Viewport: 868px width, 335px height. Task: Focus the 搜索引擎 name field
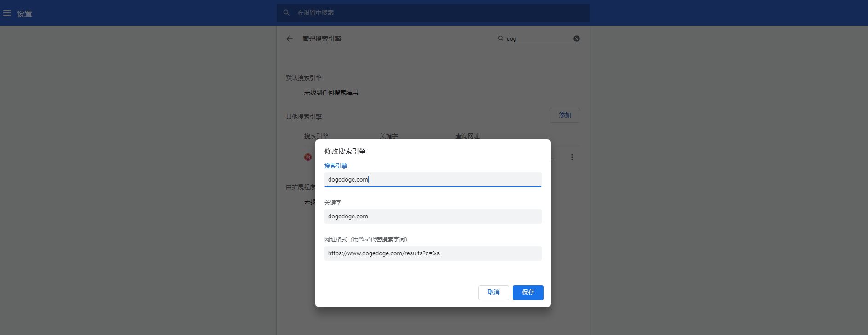point(433,180)
